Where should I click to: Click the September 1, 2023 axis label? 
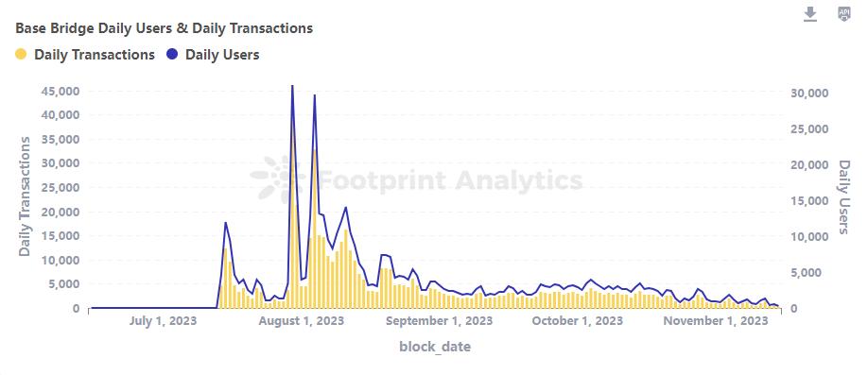click(439, 321)
